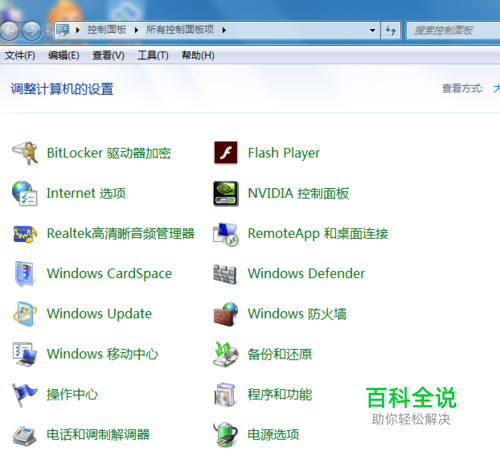Open the 查看(V) menu
The image size is (500, 458).
[108, 55]
